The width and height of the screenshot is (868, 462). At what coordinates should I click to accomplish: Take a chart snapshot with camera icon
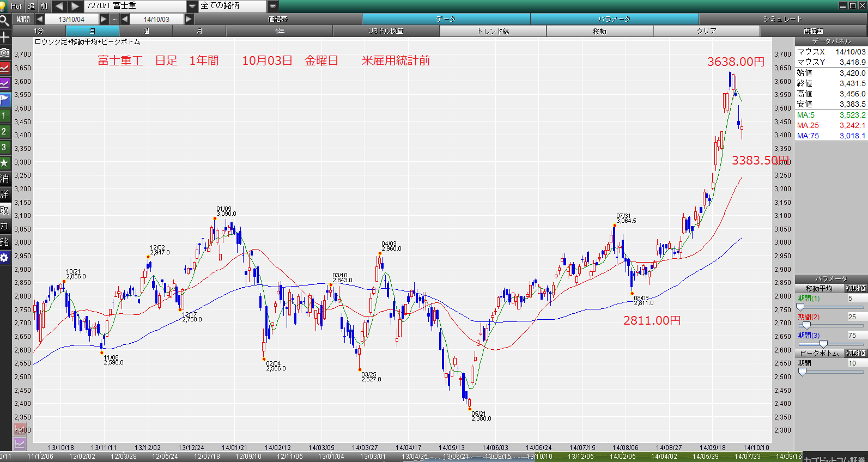pos(5,53)
